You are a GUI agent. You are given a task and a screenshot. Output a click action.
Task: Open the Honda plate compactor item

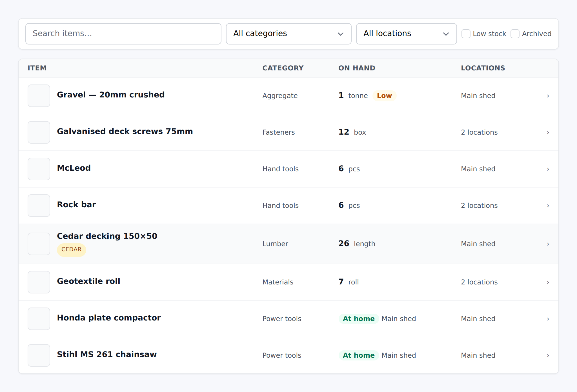(109, 318)
